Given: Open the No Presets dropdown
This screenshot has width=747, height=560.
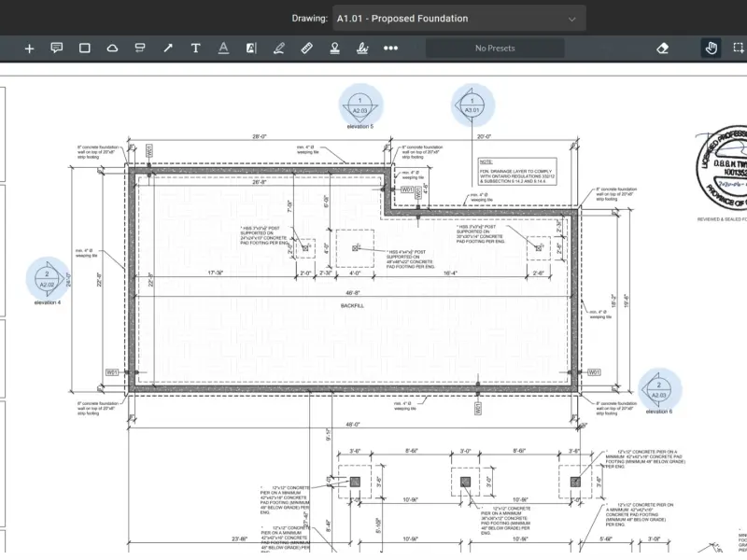Looking at the screenshot, I should [x=495, y=49].
